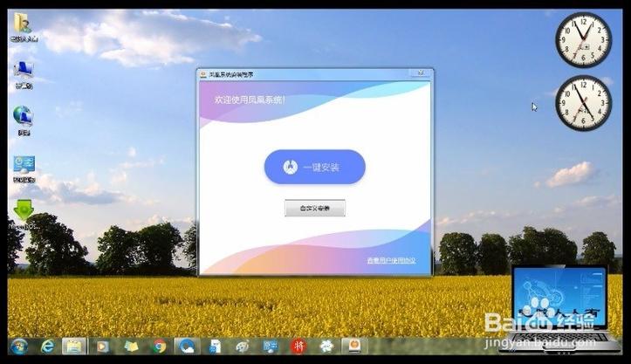Click the laptop picture gadget on desktop
This screenshot has height=364, width=631.
(560, 309)
